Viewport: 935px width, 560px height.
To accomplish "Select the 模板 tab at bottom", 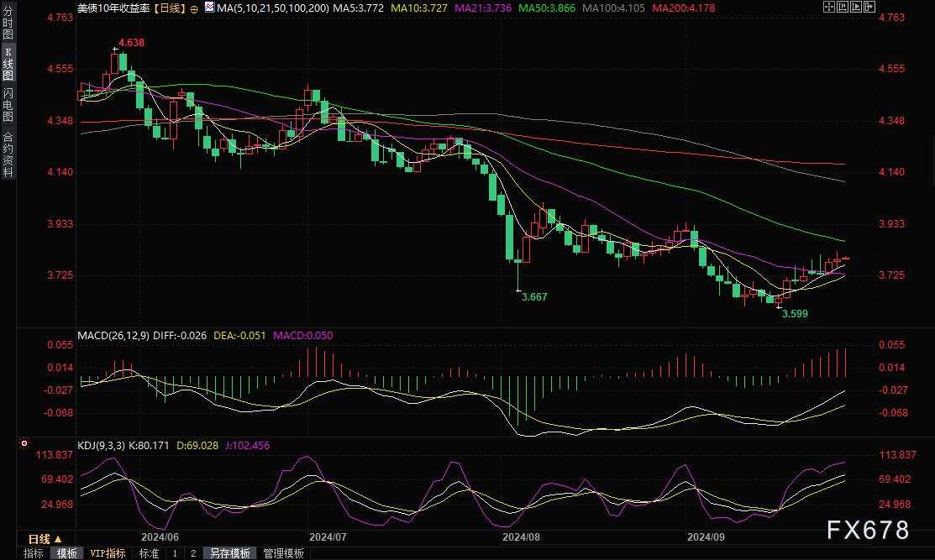I will [67, 553].
